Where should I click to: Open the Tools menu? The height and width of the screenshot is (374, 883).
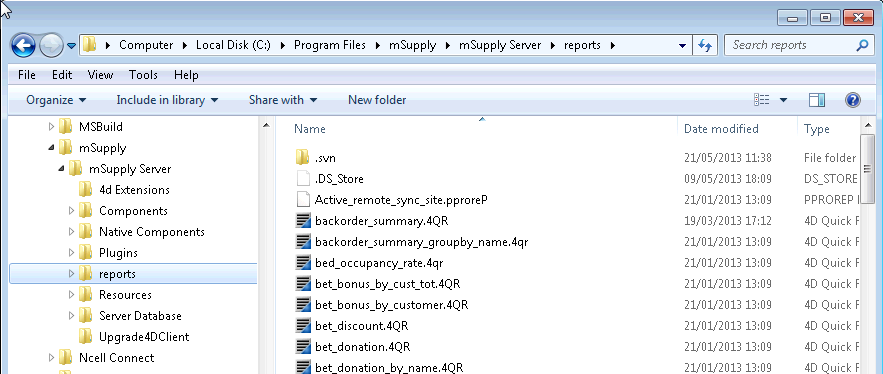pyautogui.click(x=143, y=75)
